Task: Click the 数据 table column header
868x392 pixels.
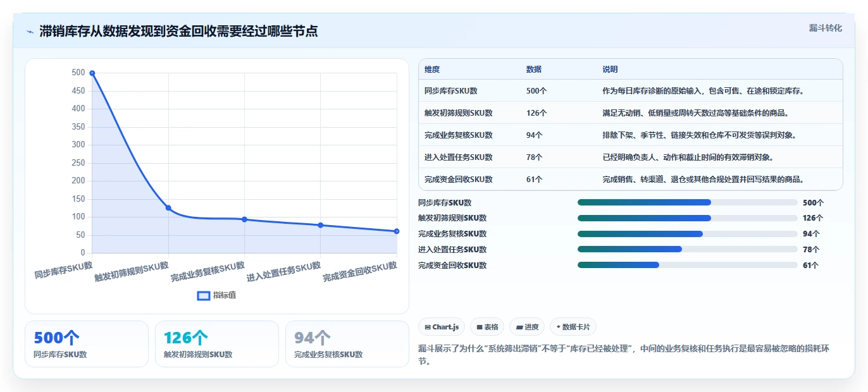Action: tap(534, 70)
